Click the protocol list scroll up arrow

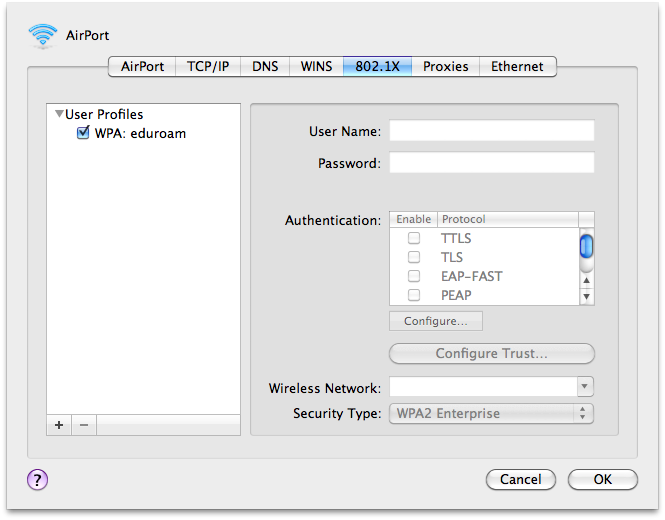tap(587, 280)
